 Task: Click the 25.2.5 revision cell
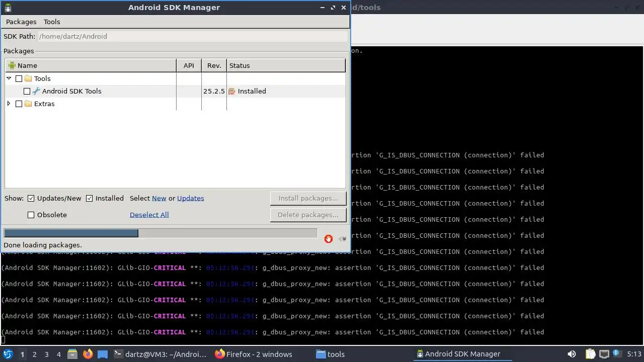click(x=214, y=91)
